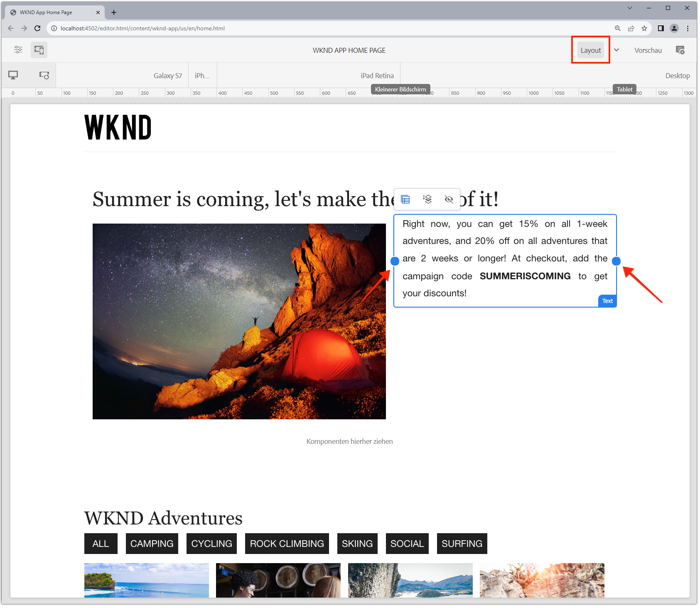Toggle the emulator toolbar icon
The height and width of the screenshot is (608, 700).
(39, 50)
